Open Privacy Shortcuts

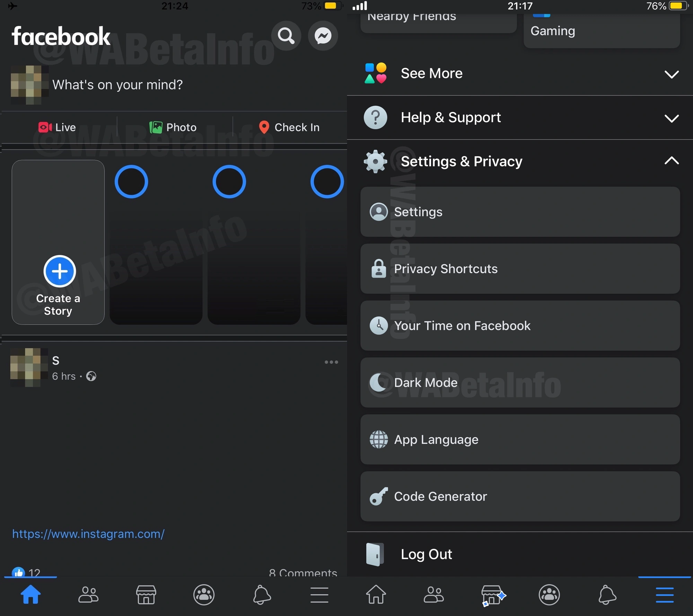click(520, 269)
